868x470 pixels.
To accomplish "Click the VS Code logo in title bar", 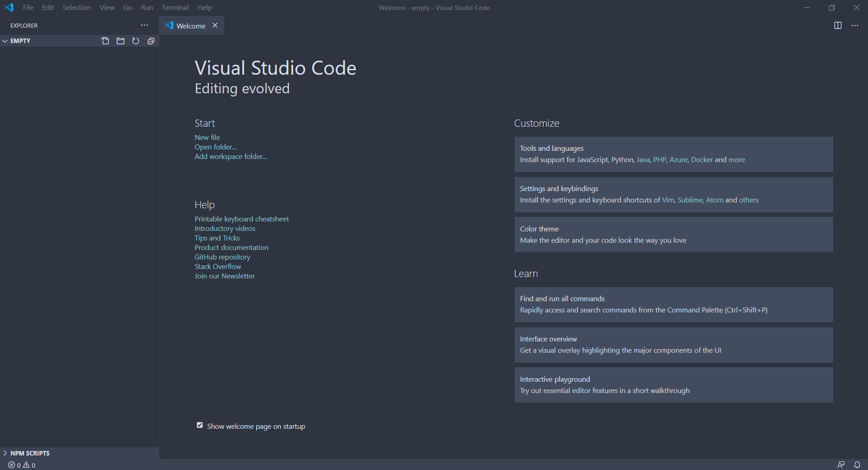I will 9,7.
